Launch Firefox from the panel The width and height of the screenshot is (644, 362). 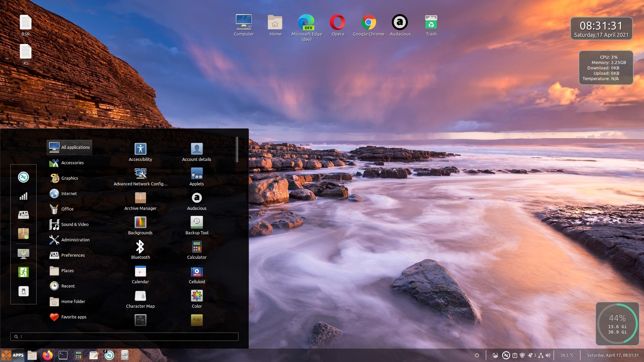click(x=48, y=355)
